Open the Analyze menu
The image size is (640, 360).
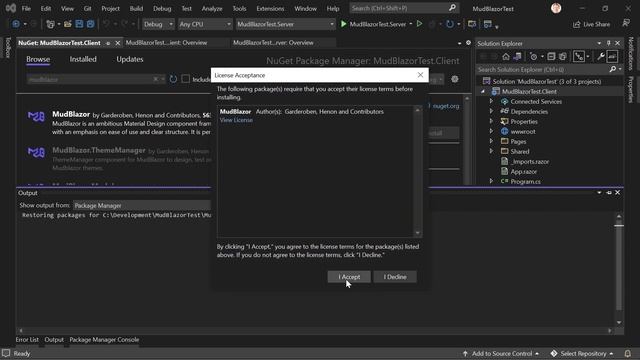[212, 8]
